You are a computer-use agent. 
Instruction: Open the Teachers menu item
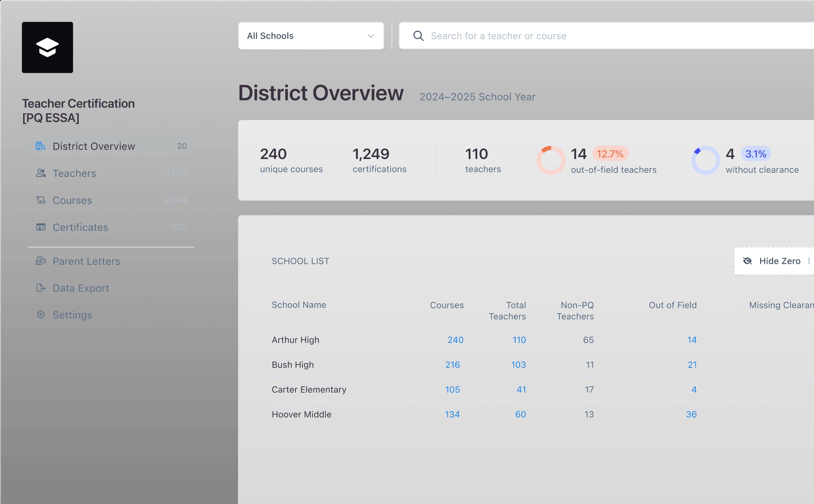[x=74, y=173]
